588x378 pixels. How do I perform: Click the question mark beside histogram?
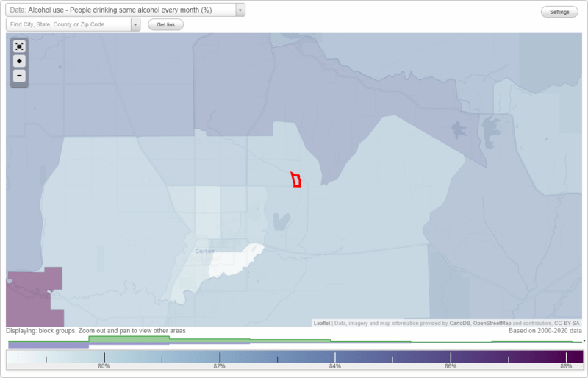click(x=584, y=342)
